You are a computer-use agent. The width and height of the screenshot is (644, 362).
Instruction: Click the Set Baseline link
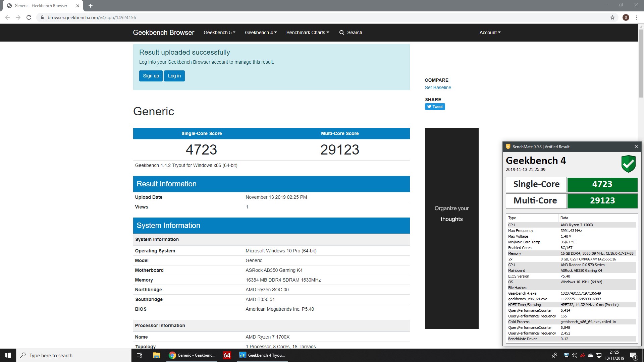(x=438, y=87)
